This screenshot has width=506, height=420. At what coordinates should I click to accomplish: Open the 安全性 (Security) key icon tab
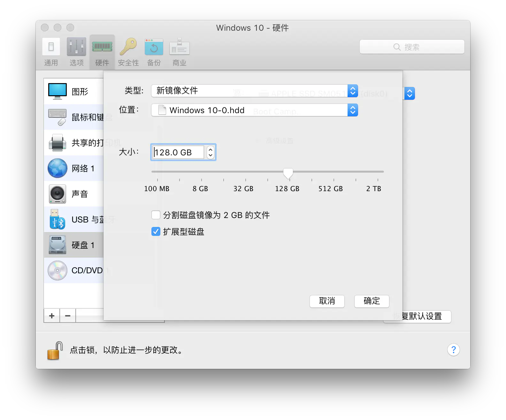point(128,52)
